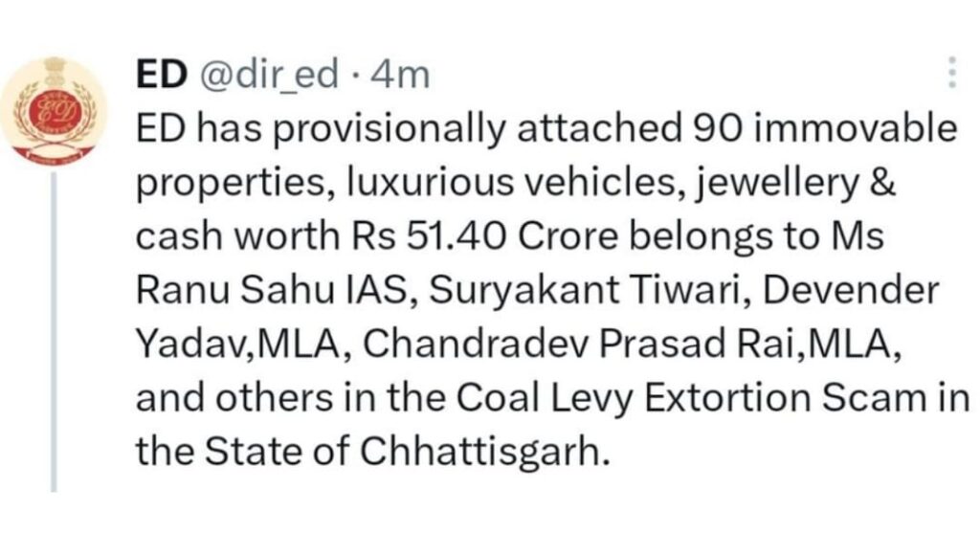Click the ED emblem inside the avatar
This screenshot has width=980, height=534.
click(x=55, y=112)
